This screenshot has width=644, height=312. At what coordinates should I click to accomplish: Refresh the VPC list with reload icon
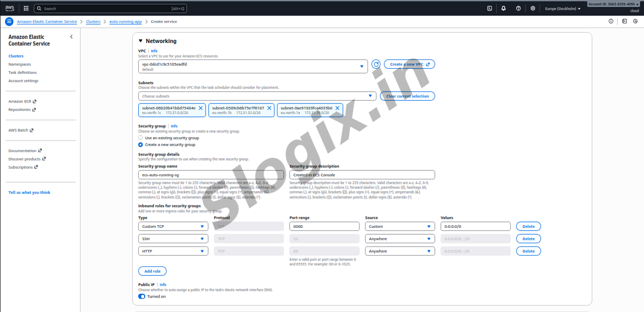point(376,64)
